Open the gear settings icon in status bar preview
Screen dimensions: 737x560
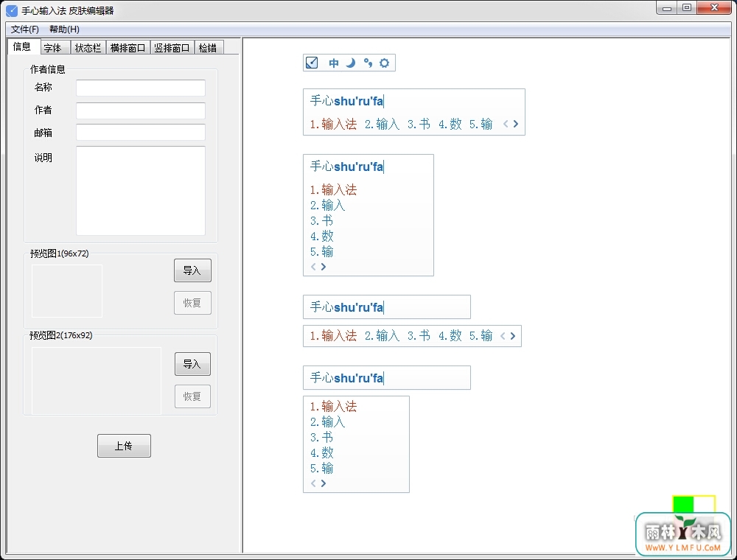click(x=385, y=63)
